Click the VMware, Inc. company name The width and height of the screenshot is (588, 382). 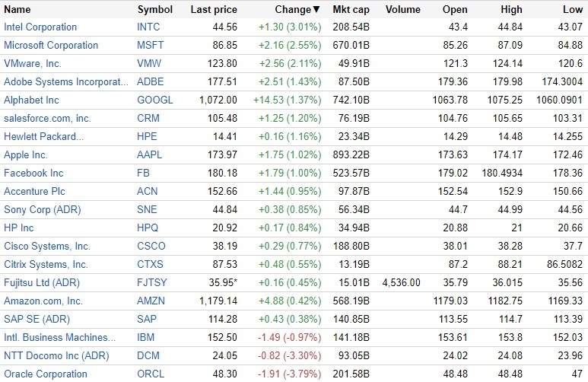tap(33, 64)
